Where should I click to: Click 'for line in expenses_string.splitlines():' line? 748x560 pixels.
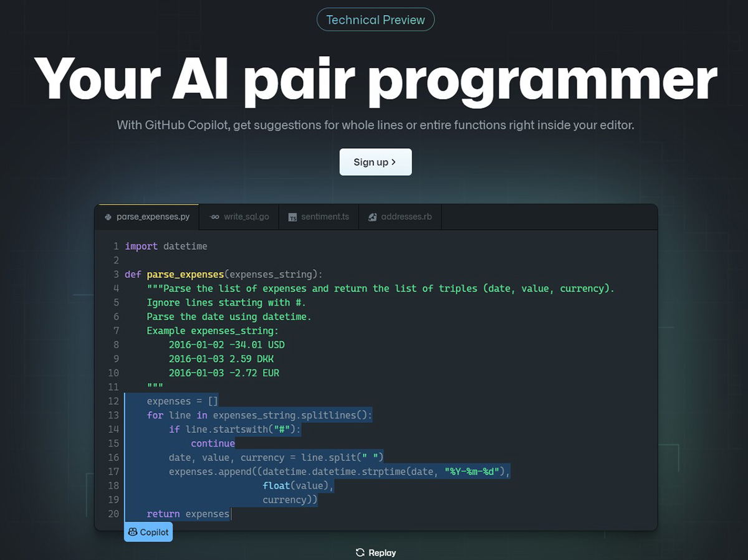pyautogui.click(x=259, y=415)
